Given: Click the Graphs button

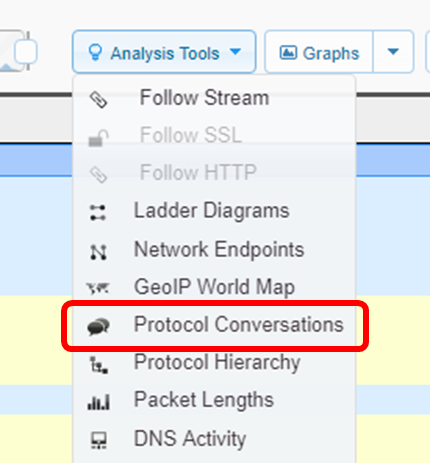Looking at the screenshot, I should pyautogui.click(x=319, y=52).
